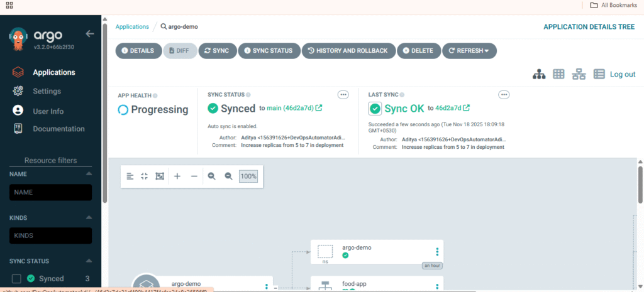Switch to the pods view icon
Image resolution: width=644 pixels, height=292 pixels.
(x=558, y=74)
